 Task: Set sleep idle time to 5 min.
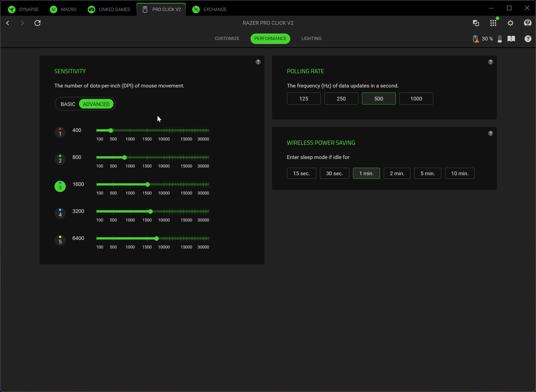pos(428,174)
